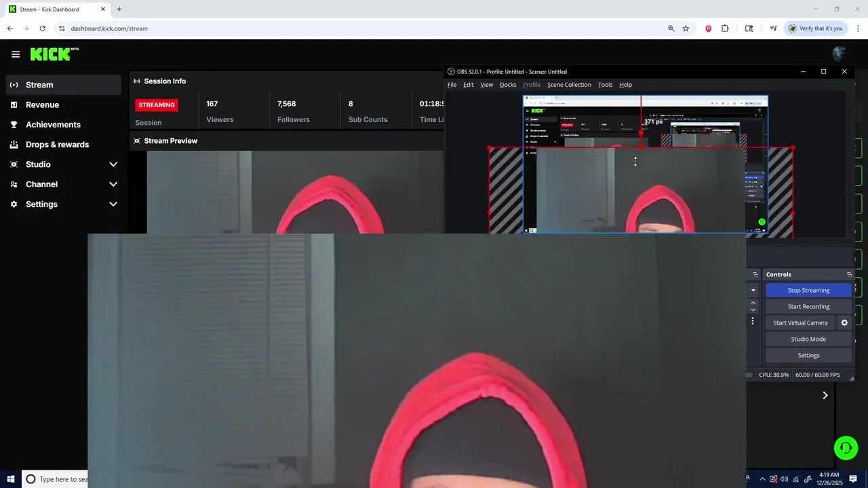Show hidden system tray icons
Screen dimensions: 868x488
click(762, 479)
